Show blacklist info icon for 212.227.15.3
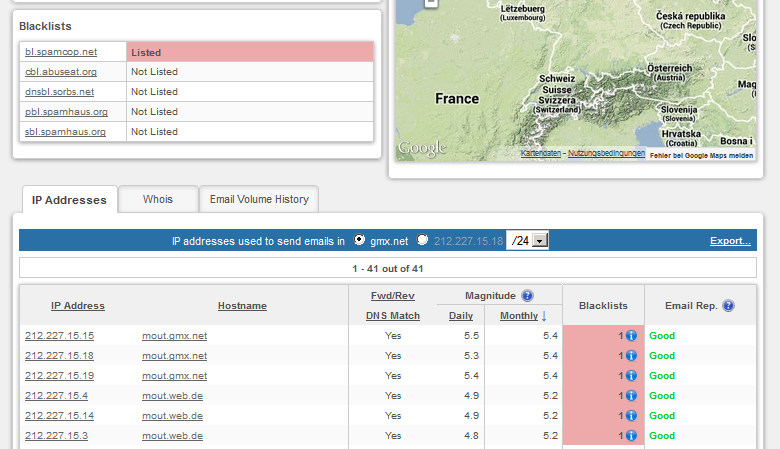Viewport: 780px width, 449px height. point(631,436)
